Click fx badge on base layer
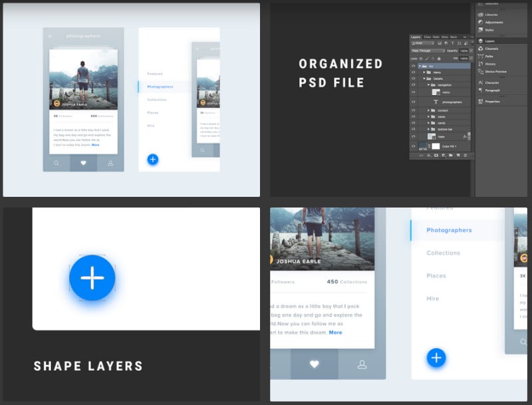 [x=465, y=137]
